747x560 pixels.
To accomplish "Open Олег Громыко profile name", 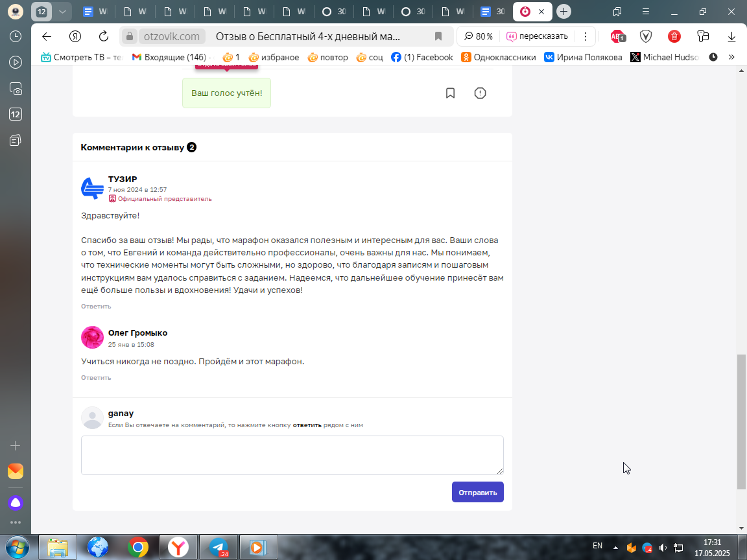I will click(137, 333).
